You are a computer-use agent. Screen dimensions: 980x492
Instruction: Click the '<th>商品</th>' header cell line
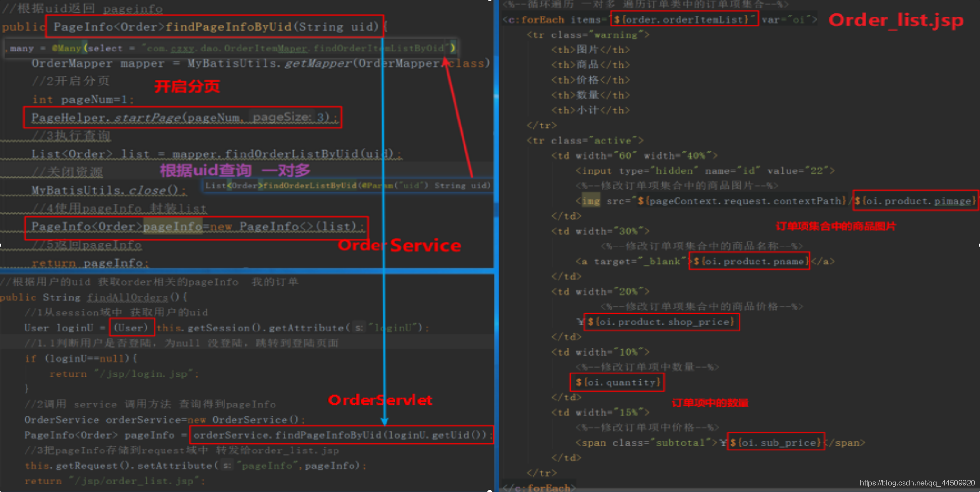[x=591, y=65]
